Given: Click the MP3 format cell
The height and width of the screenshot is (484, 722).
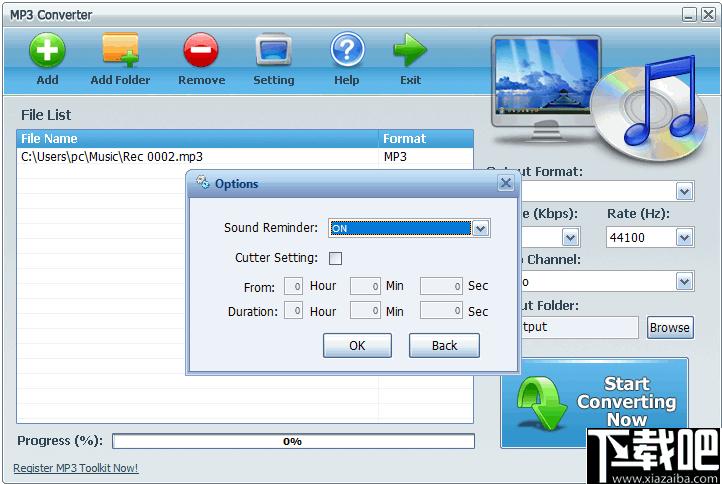Looking at the screenshot, I should pyautogui.click(x=396, y=157).
